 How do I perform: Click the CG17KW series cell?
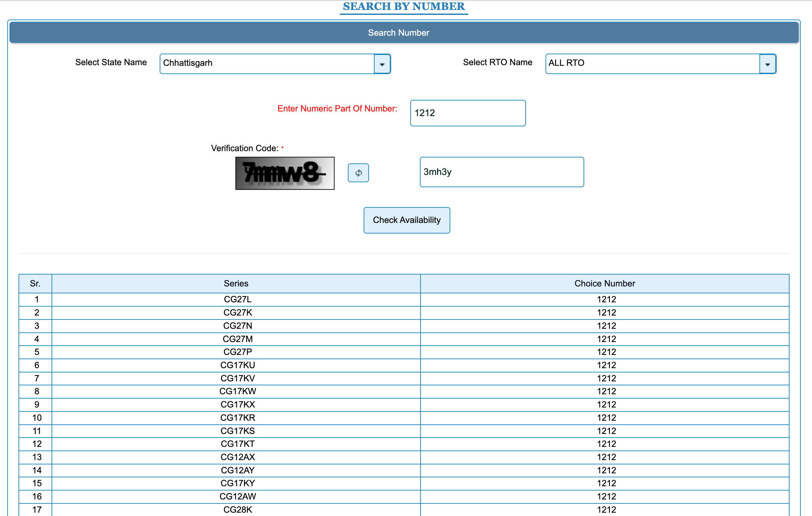click(237, 391)
